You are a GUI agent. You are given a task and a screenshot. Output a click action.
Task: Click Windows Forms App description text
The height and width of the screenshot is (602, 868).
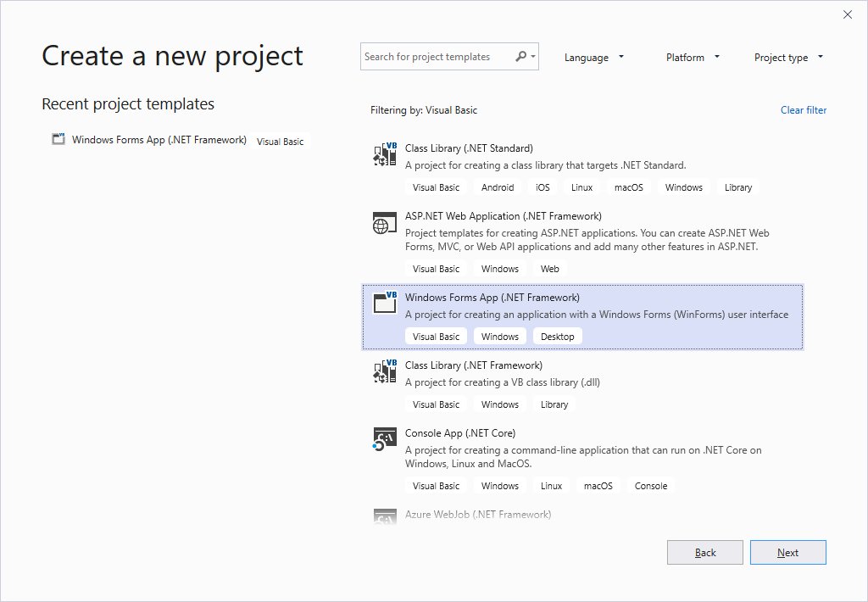(x=597, y=314)
